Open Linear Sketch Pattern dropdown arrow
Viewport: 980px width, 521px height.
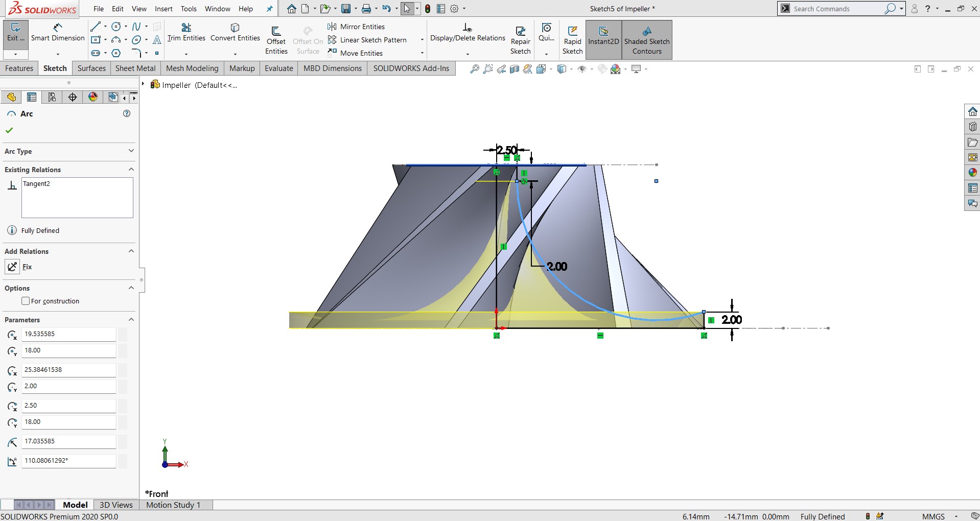[x=422, y=40]
